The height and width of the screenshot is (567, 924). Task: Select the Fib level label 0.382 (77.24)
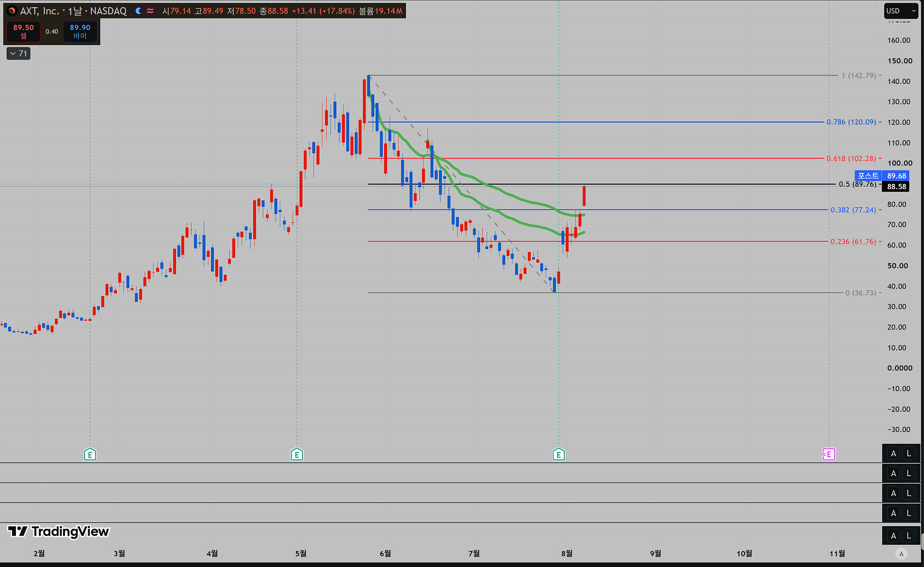[853, 210]
